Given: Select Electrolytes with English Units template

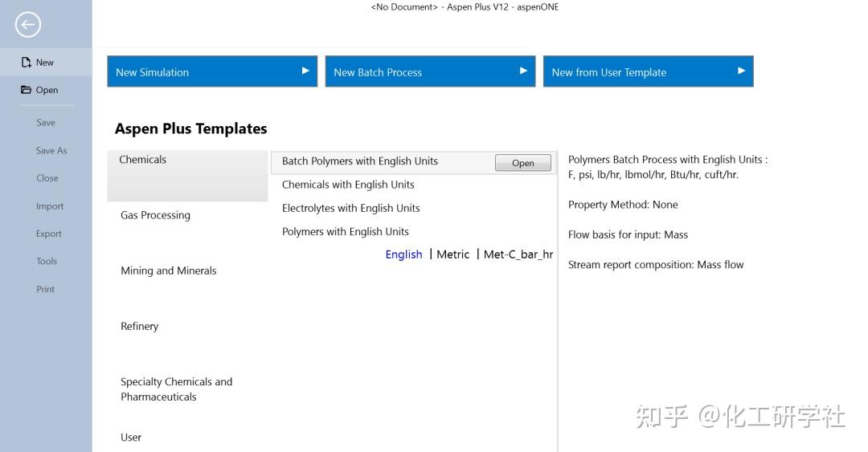Looking at the screenshot, I should (350, 208).
